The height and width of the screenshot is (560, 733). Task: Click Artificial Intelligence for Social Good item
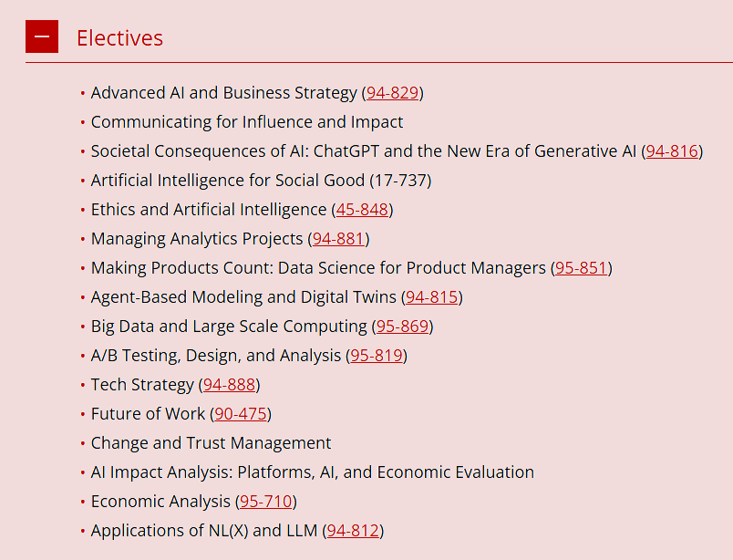[x=261, y=180]
